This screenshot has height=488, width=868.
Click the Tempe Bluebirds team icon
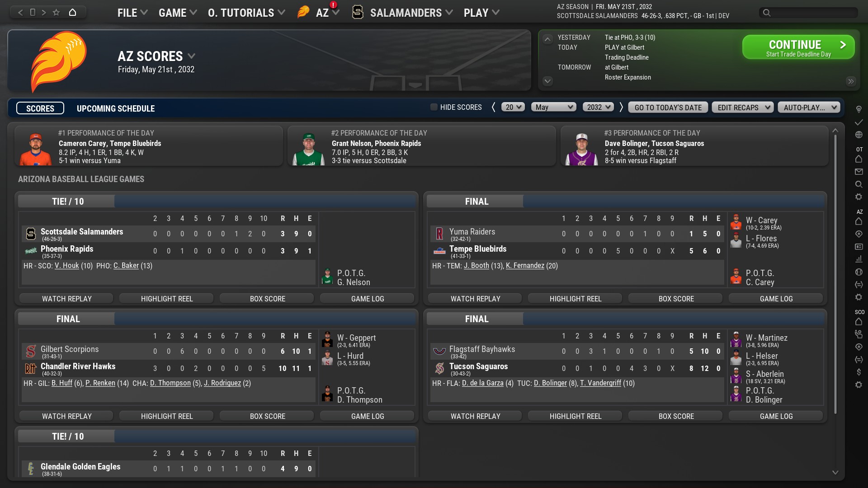coord(439,250)
